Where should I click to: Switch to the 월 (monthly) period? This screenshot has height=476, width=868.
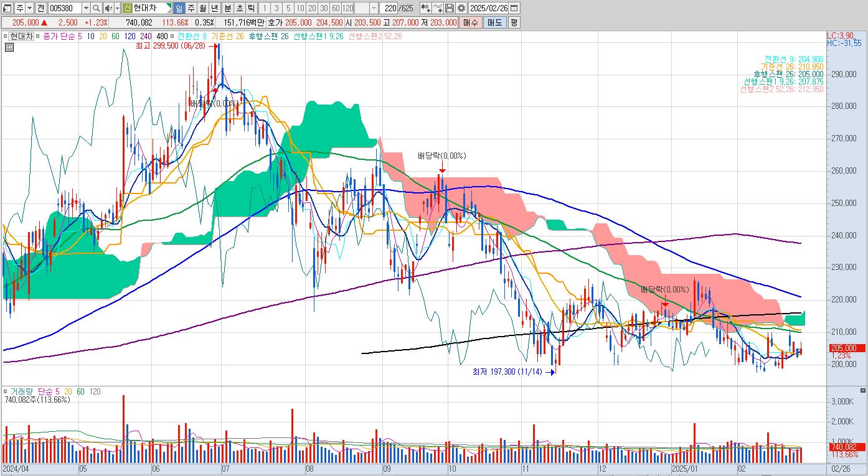pos(202,8)
